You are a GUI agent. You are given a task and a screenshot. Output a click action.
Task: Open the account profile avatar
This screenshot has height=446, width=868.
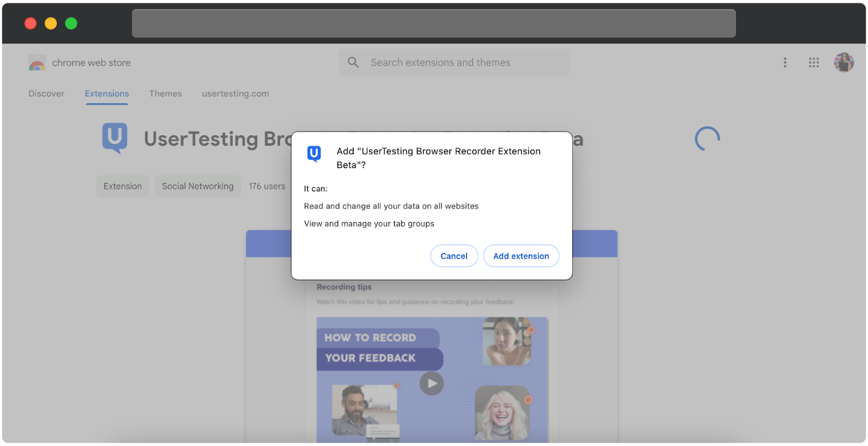844,62
